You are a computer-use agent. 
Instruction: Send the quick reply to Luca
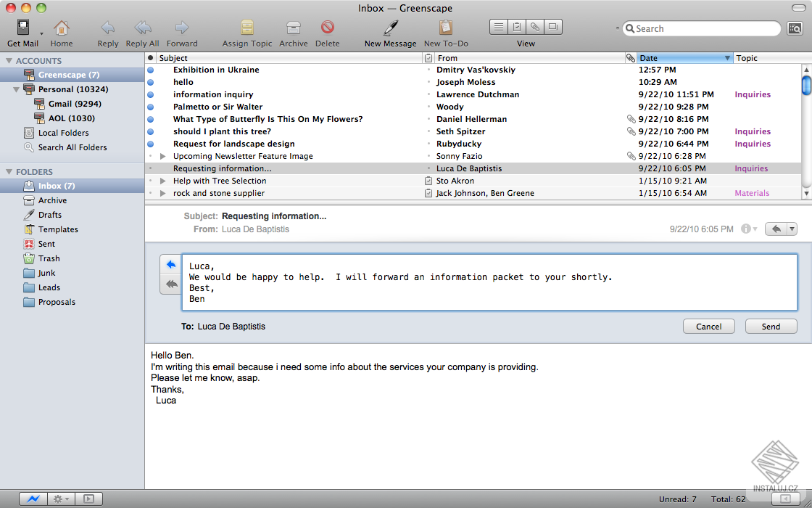coord(771,327)
